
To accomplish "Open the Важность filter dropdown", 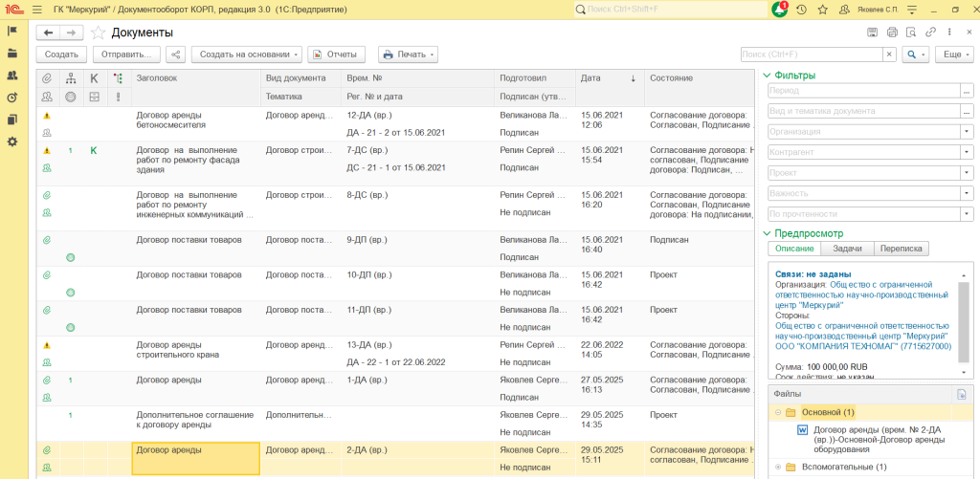I will [x=967, y=193].
